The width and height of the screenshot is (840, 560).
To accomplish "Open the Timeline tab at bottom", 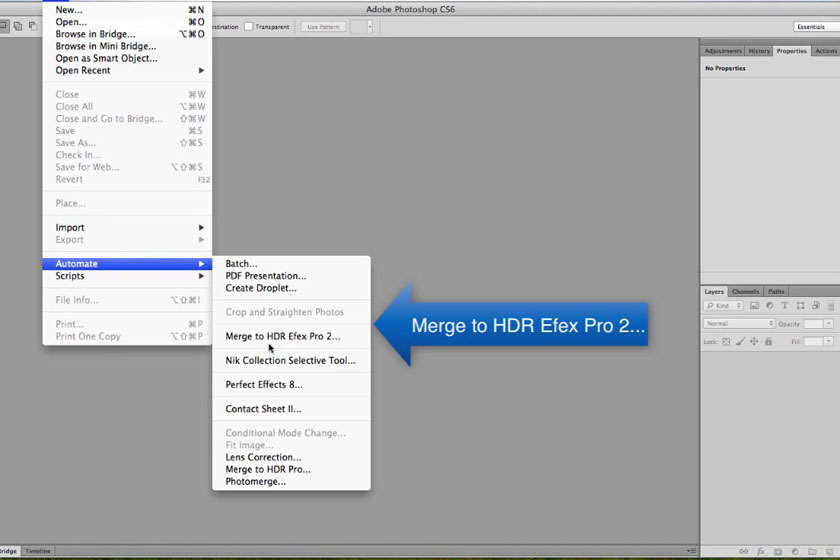I will pos(38,551).
